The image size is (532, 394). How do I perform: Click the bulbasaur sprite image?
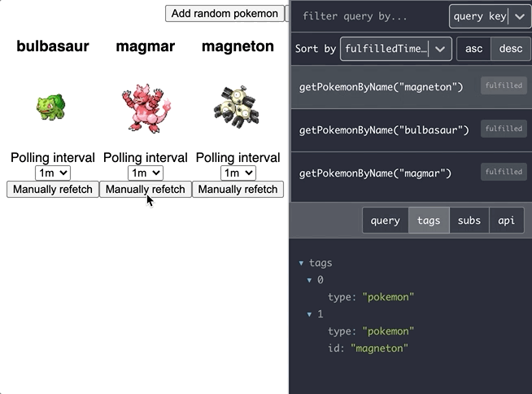[x=50, y=107]
